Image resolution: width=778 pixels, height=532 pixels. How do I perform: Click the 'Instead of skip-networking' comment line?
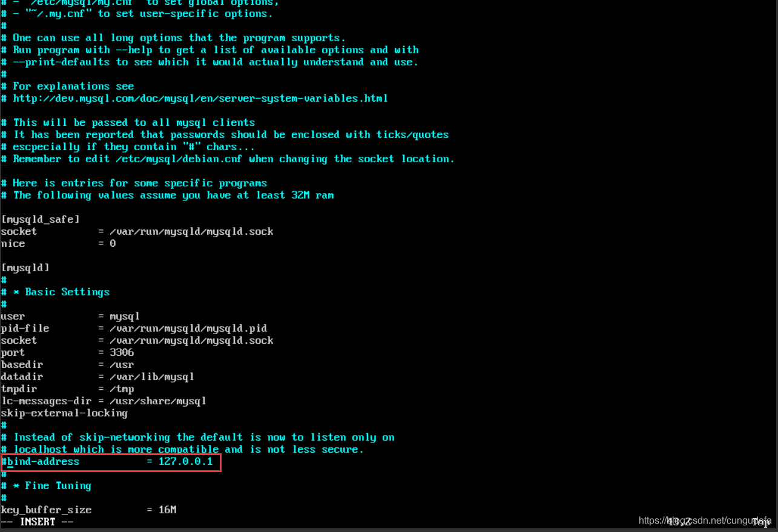pos(198,438)
